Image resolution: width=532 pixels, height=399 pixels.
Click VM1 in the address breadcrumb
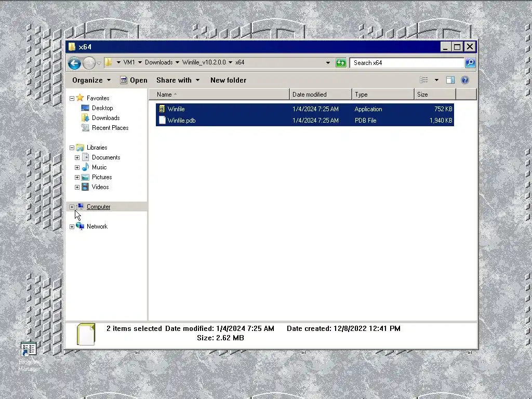[129, 62]
